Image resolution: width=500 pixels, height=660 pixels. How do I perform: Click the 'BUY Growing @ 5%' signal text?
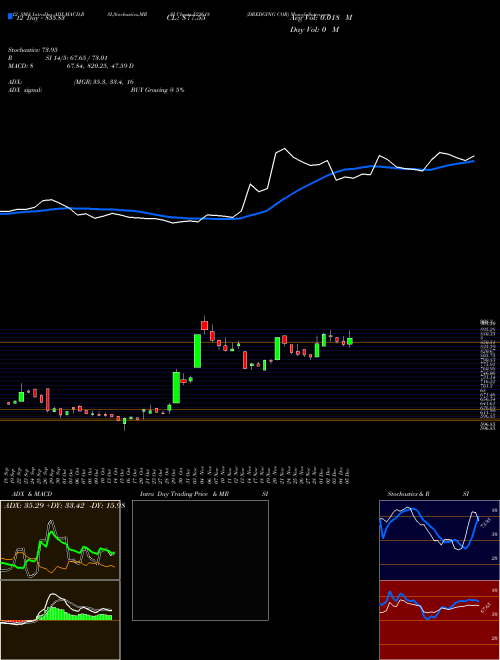tap(157, 90)
